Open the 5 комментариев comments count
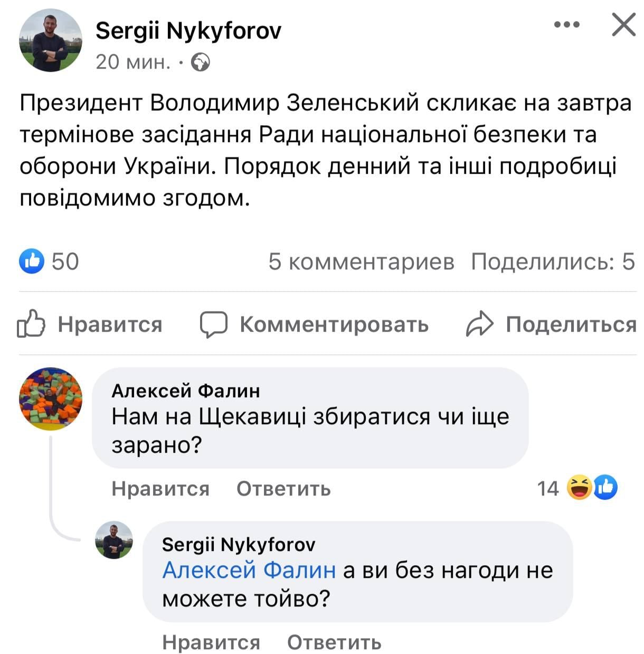Screen dimensions: 644x654 (361, 261)
